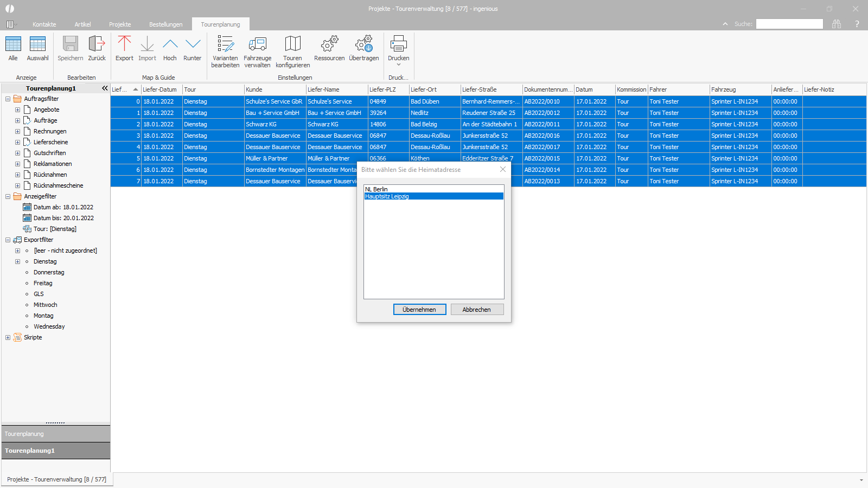This screenshot has width=868, height=488.
Task: Select NL Berlin as home address
Action: click(x=433, y=189)
